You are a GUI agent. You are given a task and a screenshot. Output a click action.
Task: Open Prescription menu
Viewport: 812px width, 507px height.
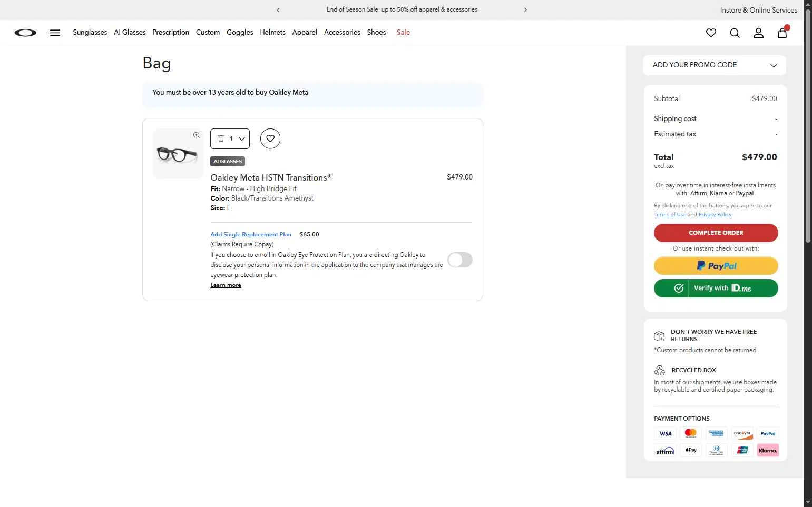(x=171, y=33)
